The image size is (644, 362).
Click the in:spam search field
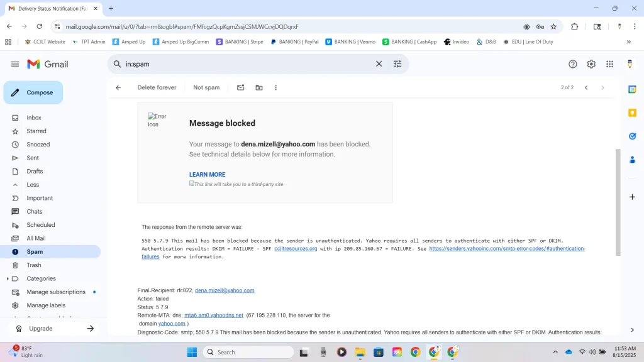pyautogui.click(x=245, y=64)
